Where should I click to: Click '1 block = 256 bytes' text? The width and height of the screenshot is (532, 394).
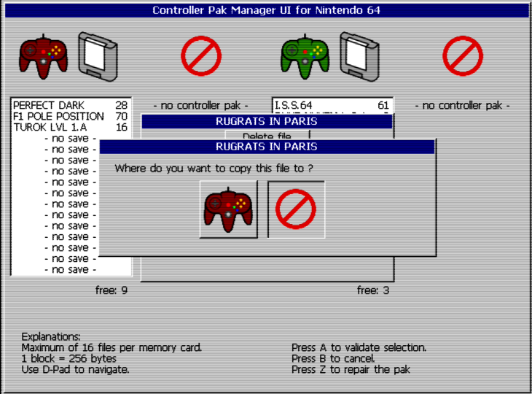pos(69,358)
